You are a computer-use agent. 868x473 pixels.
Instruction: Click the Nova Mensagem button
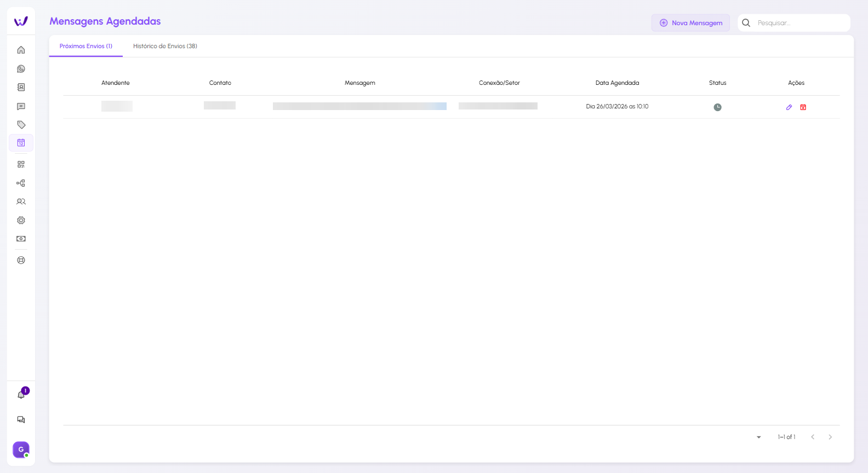[x=690, y=23]
